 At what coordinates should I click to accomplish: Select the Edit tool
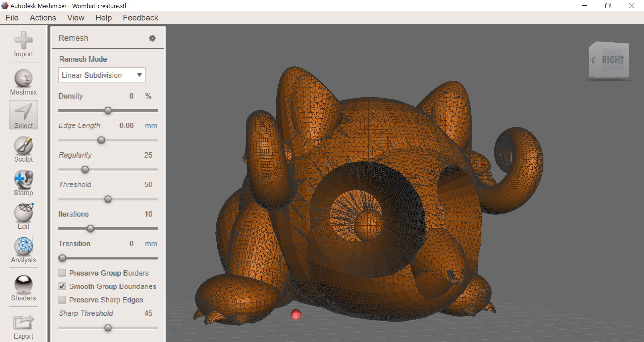point(23,215)
